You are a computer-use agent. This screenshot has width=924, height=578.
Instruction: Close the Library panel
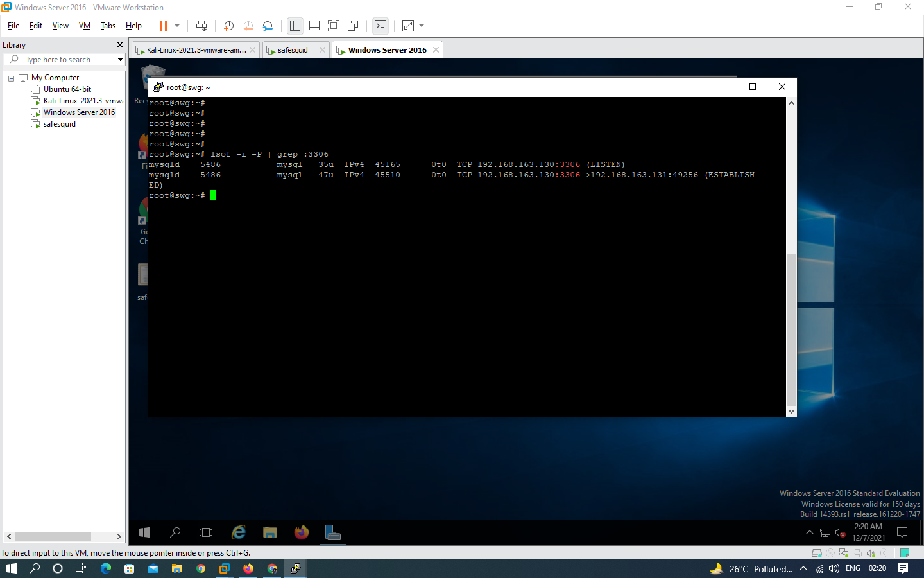[119, 45]
